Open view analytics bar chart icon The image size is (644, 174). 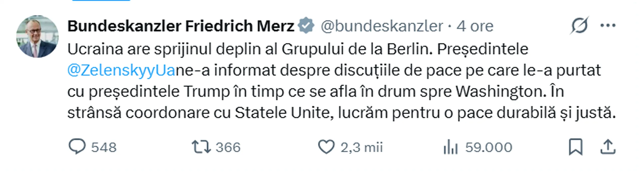(450, 147)
